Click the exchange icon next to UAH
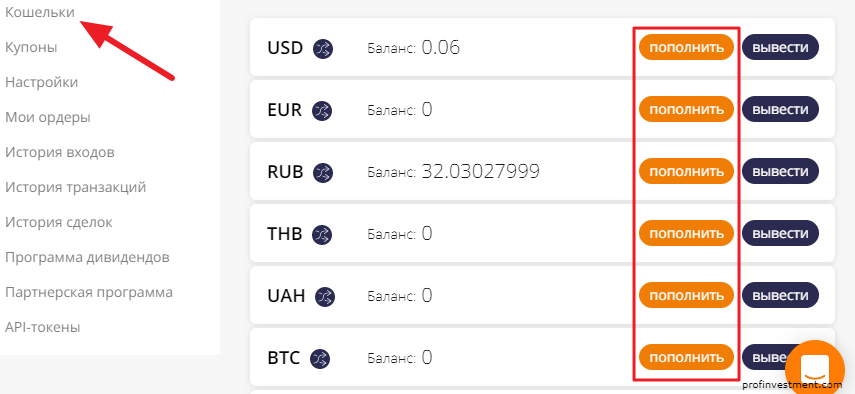Viewport: 855px width, 394px height. (x=325, y=296)
